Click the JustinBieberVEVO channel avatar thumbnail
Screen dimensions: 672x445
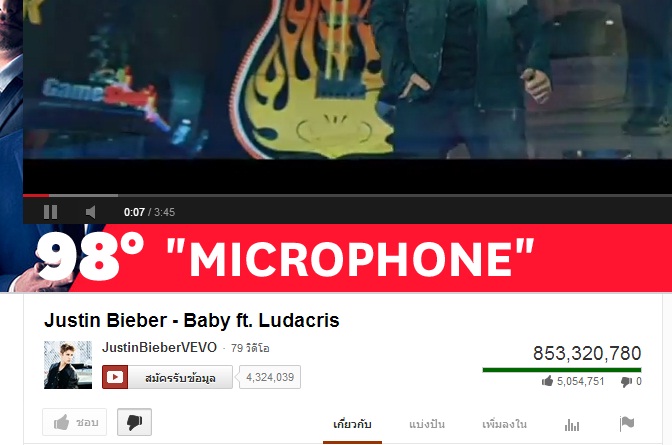(68, 365)
